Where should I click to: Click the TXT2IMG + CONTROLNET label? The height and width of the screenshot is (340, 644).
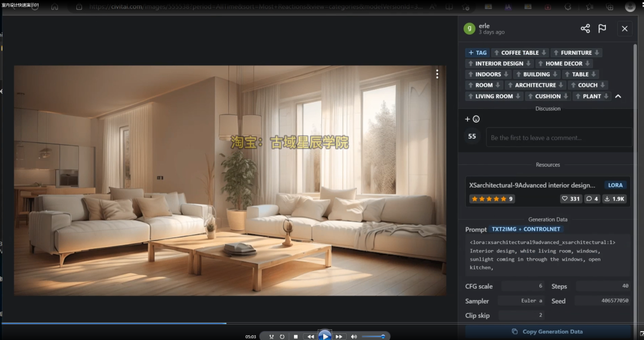(527, 229)
